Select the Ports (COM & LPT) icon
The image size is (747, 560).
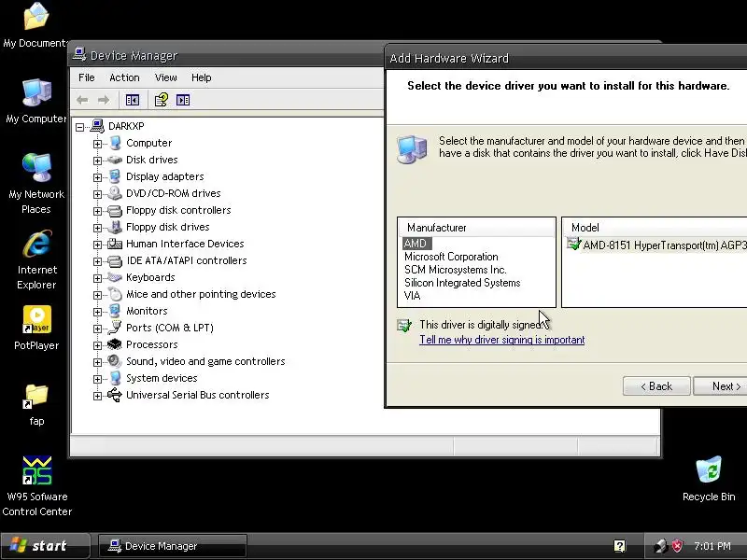[114, 328]
